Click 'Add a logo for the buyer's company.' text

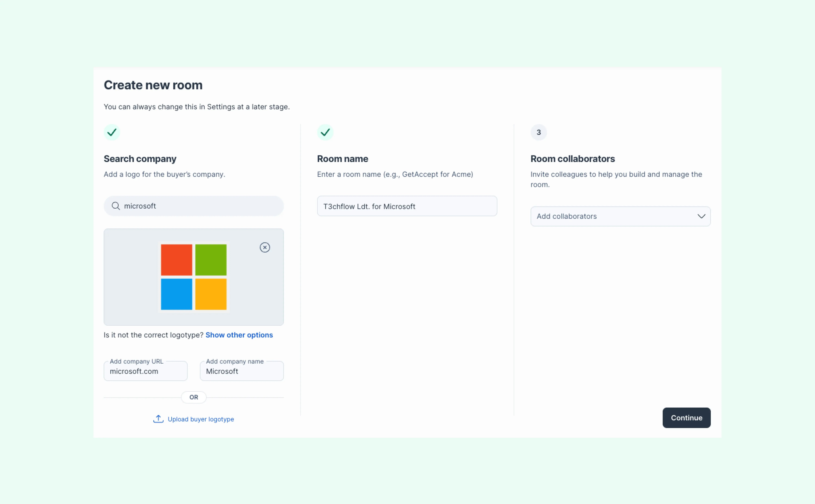pos(164,174)
